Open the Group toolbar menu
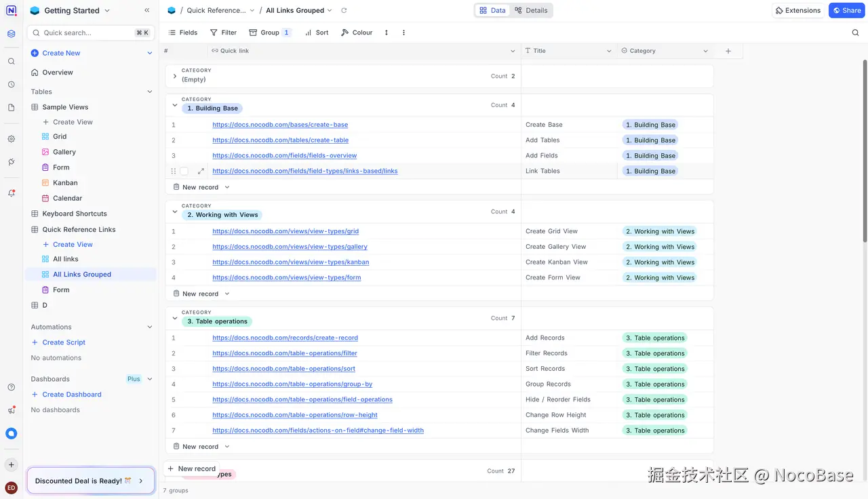 click(x=270, y=33)
